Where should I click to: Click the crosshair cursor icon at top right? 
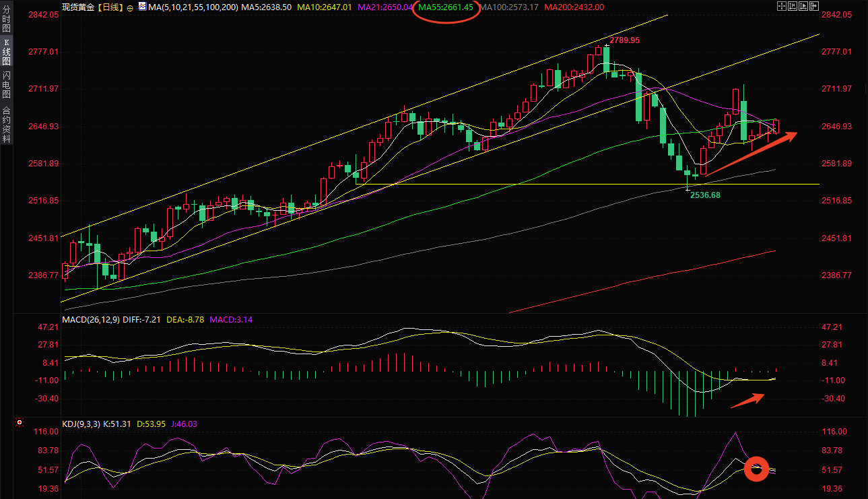coord(782,7)
